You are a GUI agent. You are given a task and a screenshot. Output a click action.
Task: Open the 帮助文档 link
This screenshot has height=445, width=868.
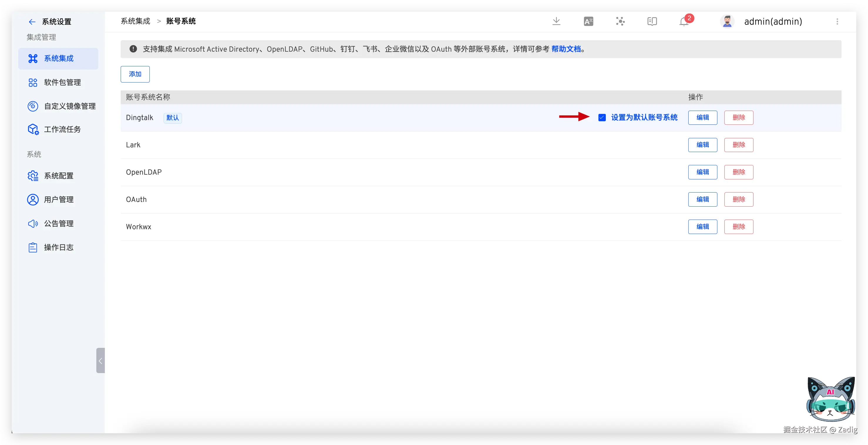(x=566, y=49)
